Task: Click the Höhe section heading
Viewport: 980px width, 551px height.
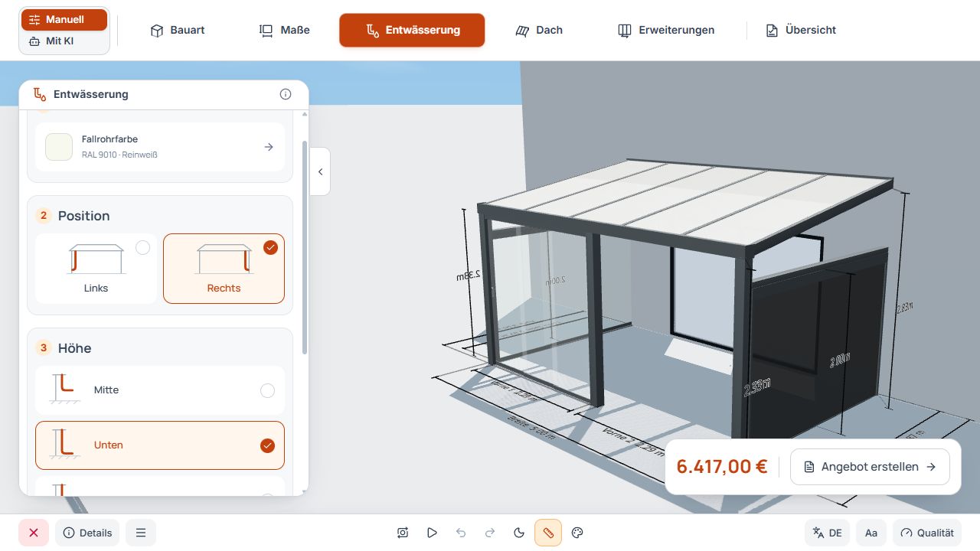Action: coord(74,348)
